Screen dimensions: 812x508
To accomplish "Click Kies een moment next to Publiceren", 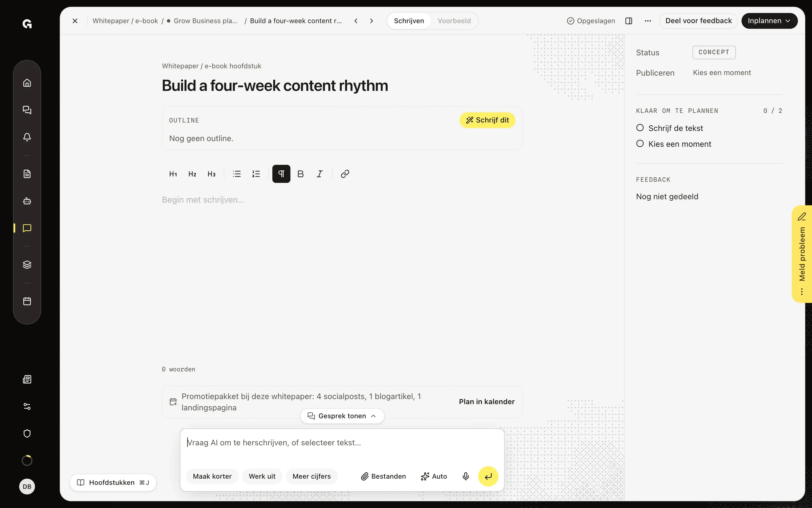I will pyautogui.click(x=722, y=73).
